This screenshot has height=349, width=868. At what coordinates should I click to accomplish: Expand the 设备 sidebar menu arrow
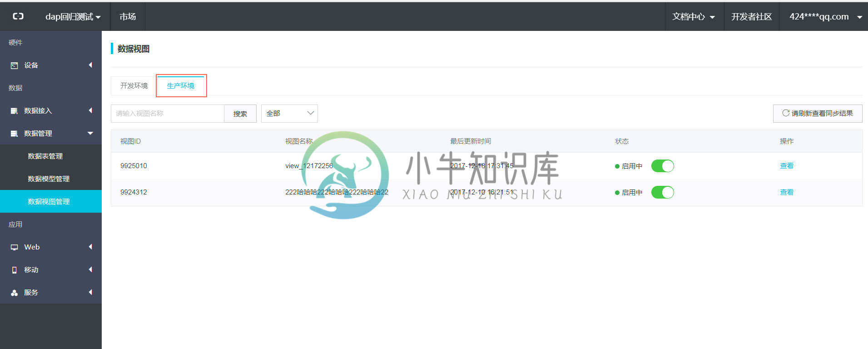point(90,65)
